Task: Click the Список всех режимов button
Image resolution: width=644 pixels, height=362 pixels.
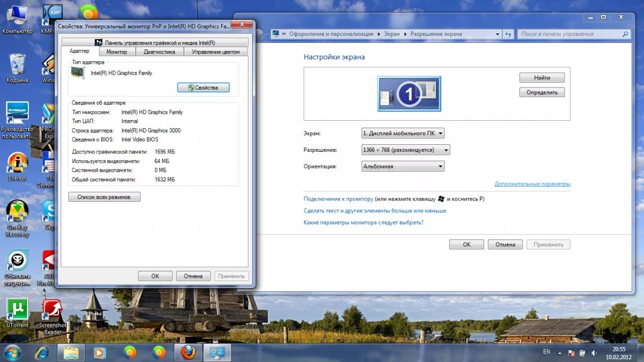Action: tap(104, 197)
